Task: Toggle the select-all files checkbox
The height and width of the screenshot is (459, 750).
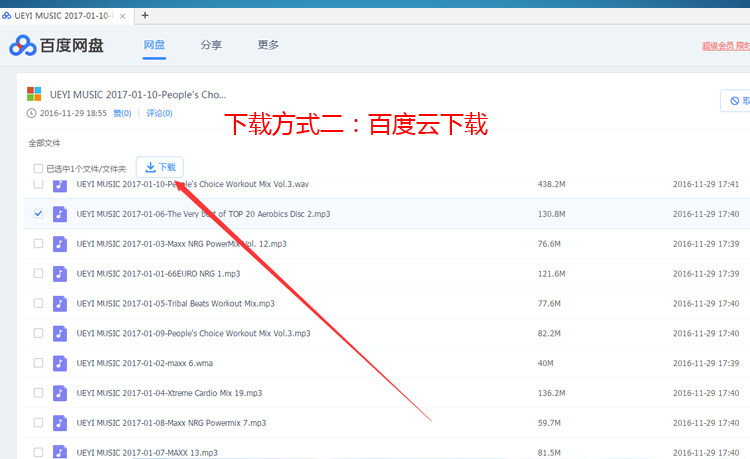Action: pyautogui.click(x=38, y=168)
